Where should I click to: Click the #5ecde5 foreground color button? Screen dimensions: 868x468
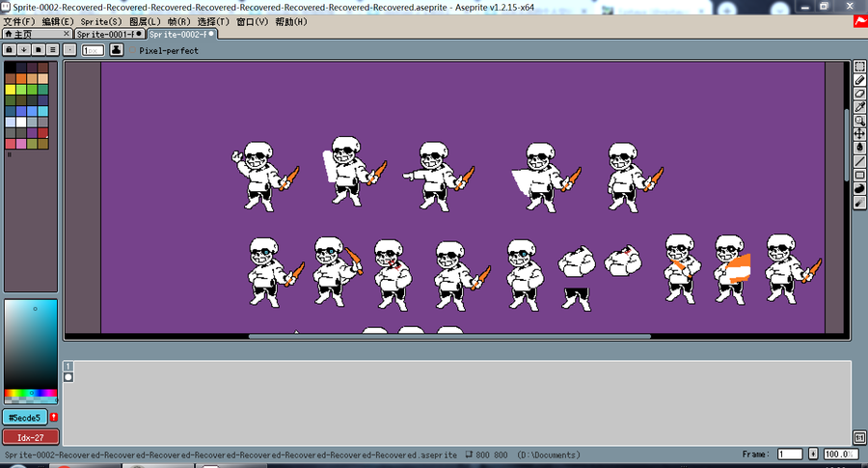coord(25,418)
